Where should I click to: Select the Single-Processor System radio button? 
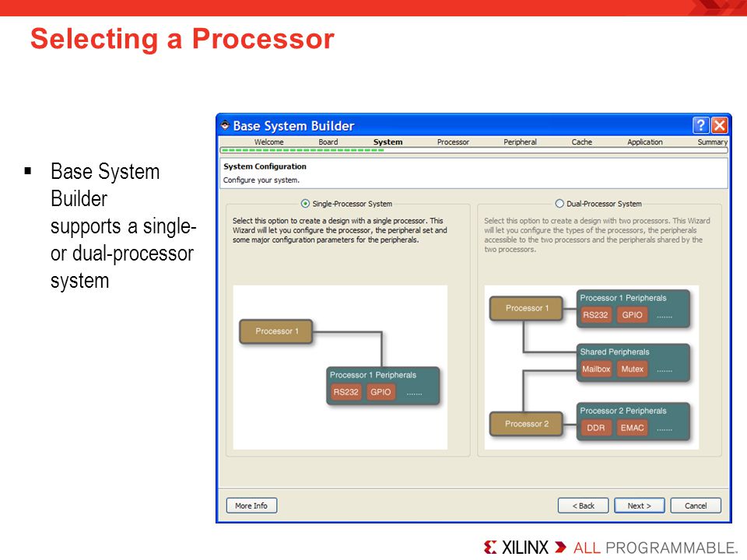(305, 204)
